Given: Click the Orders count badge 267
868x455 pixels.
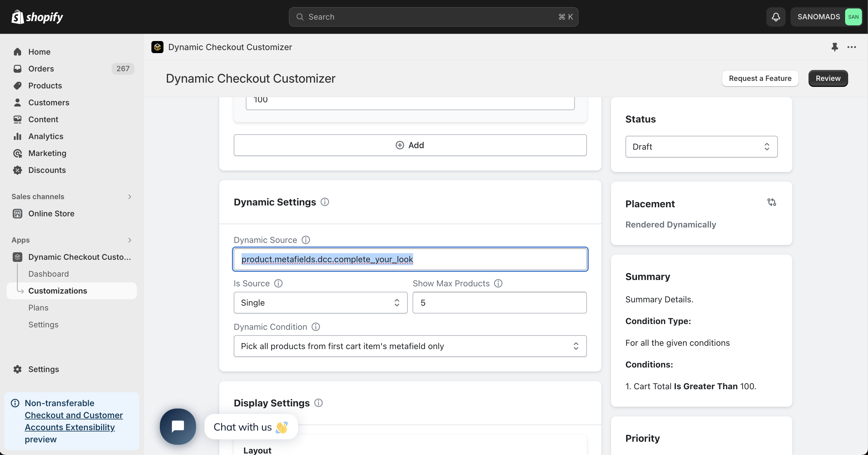Looking at the screenshot, I should pos(123,68).
